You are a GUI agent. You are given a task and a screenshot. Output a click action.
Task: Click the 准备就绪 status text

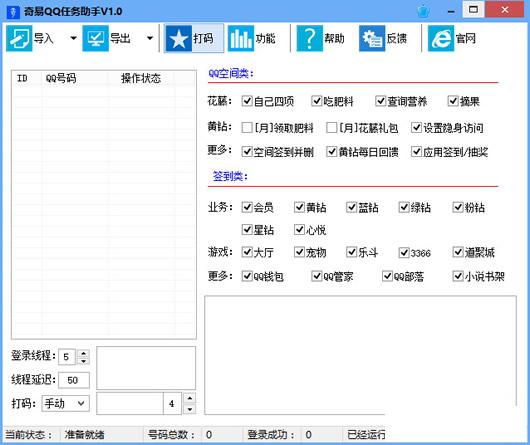click(85, 435)
